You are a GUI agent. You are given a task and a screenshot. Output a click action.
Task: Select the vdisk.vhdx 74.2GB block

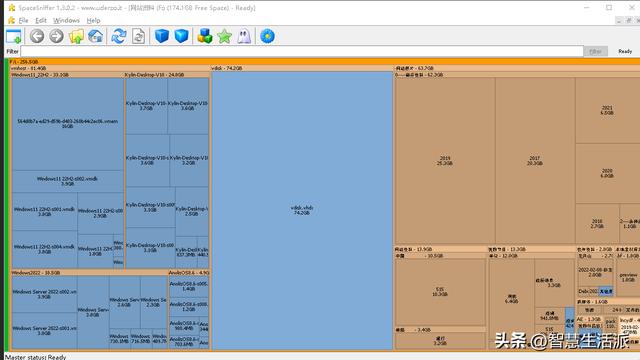(x=302, y=211)
